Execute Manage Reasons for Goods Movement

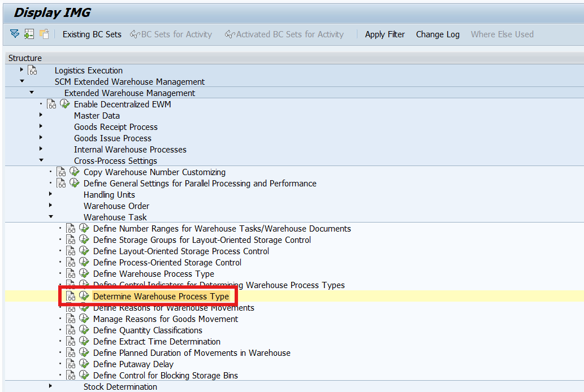click(84, 319)
